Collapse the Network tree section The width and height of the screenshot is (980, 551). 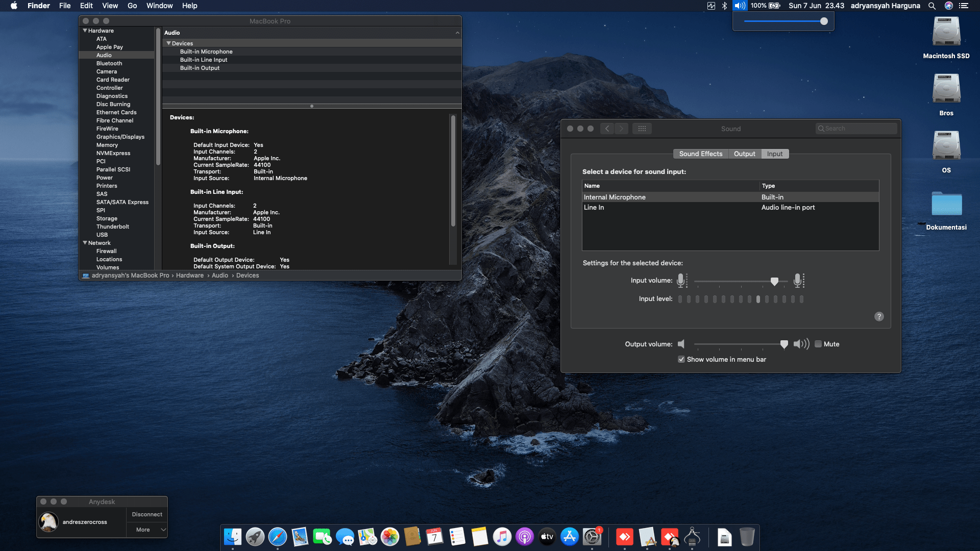(85, 243)
